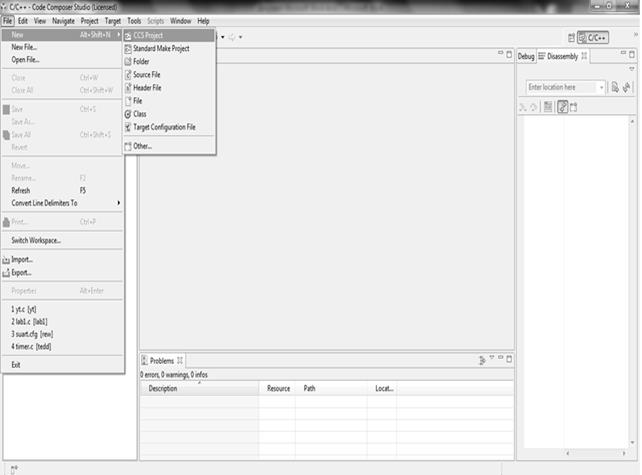This screenshot has width=642, height=475.
Task: Switch to the Disassembly tab
Action: coord(563,57)
